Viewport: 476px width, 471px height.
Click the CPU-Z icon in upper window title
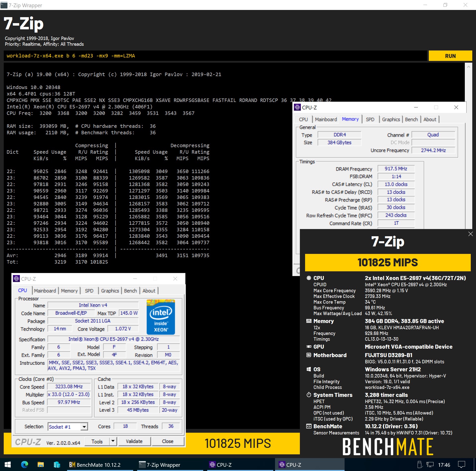[297, 107]
